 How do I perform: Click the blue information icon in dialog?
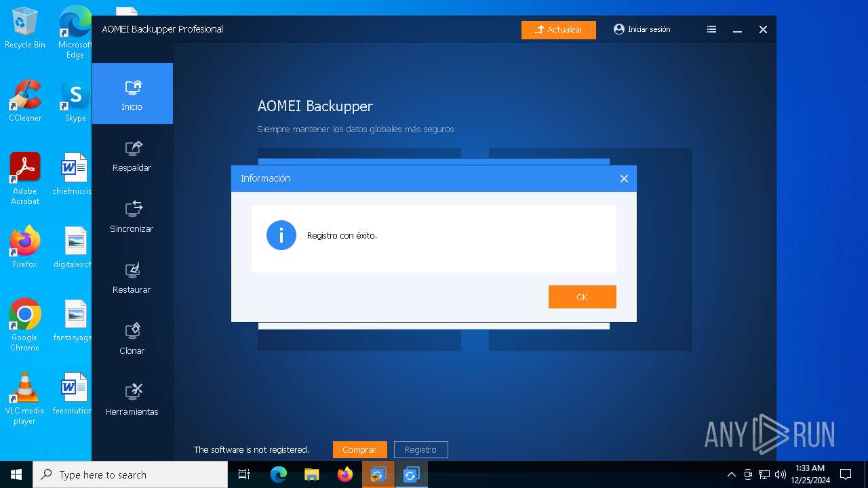coord(281,235)
